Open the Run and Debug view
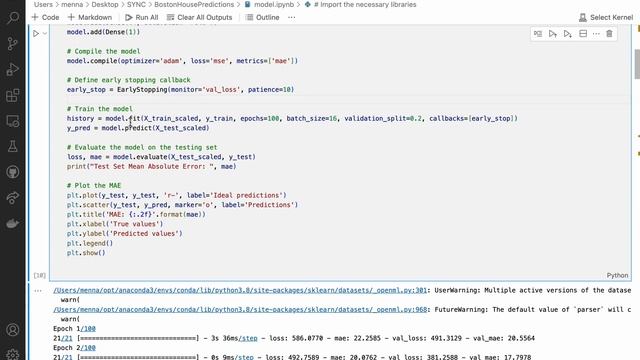This screenshot has height=360, width=640. (x=13, y=69)
